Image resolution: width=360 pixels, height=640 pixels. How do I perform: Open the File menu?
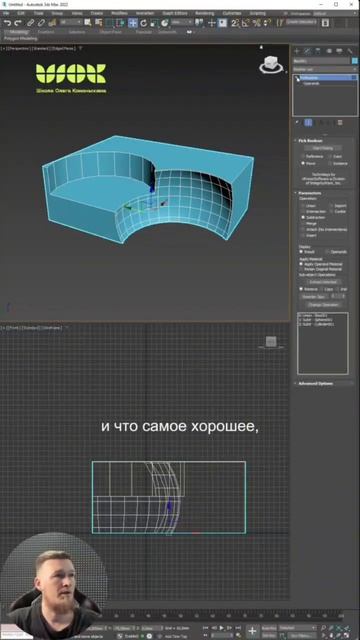pos(6,13)
